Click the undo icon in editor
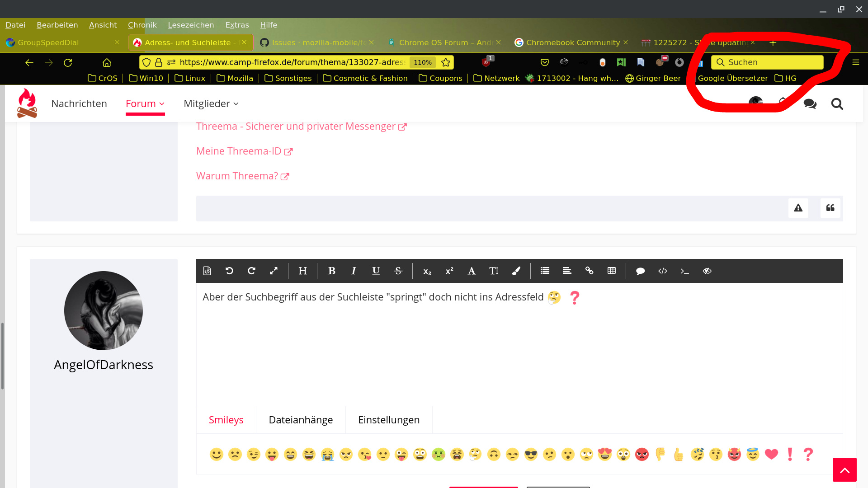The image size is (868, 488). [229, 271]
